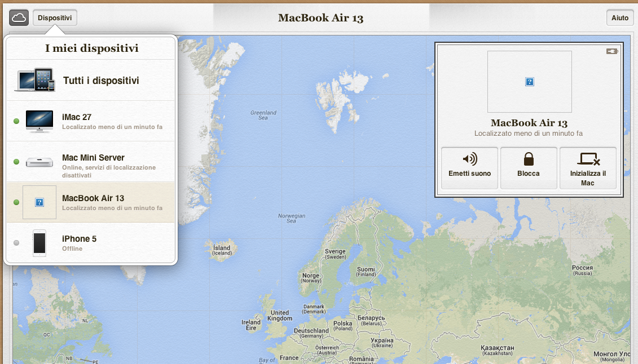Click the all-devices group icon

tap(35, 79)
